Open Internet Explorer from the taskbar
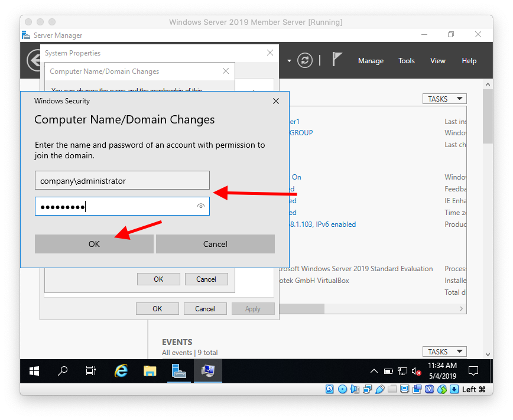This screenshot has width=513, height=420. click(121, 371)
